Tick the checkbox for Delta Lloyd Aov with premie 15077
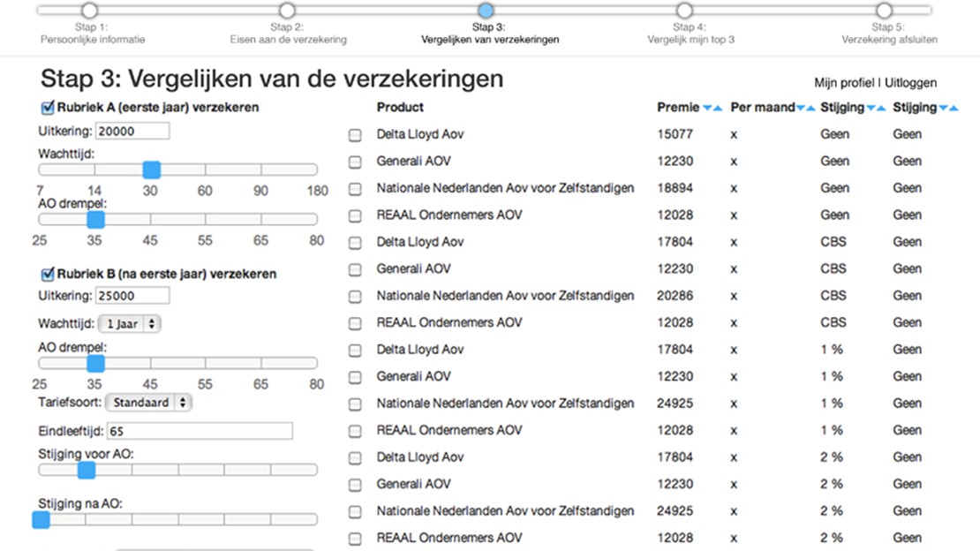Screen dimensions: 980x551 [x=355, y=136]
